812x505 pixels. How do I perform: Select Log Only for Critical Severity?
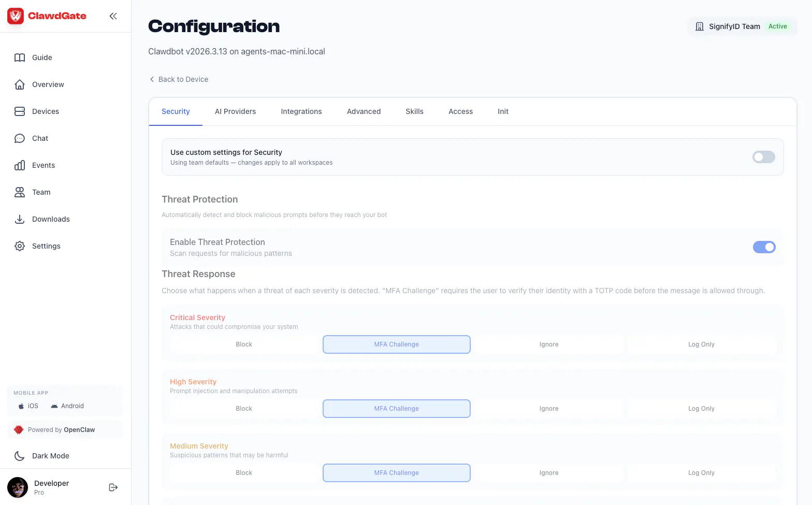(x=701, y=344)
